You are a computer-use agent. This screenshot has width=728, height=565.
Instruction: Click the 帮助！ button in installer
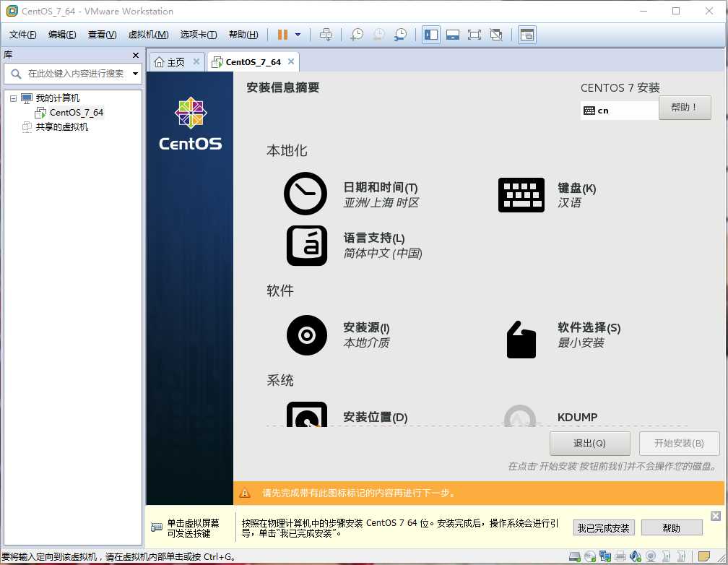click(685, 108)
